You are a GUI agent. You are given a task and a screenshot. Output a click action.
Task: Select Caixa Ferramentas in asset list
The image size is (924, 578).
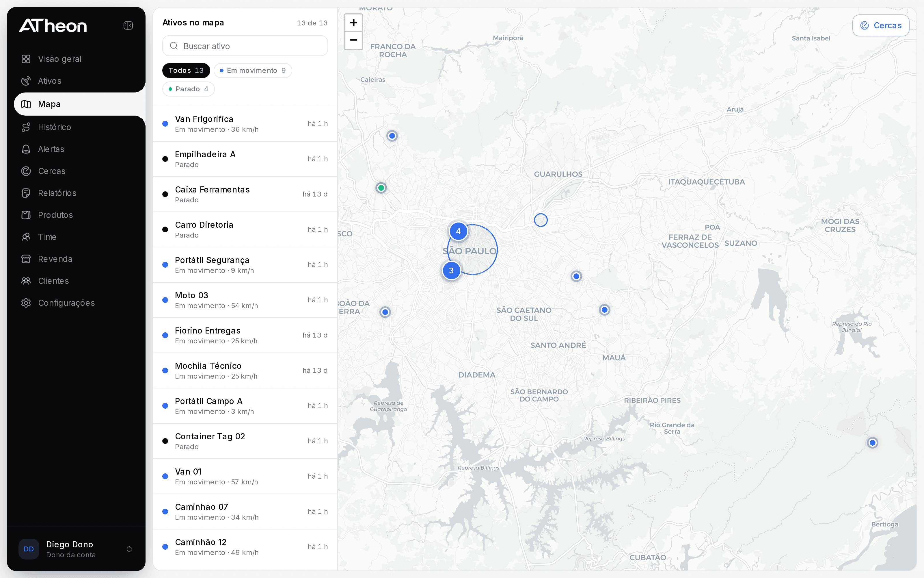point(245,194)
